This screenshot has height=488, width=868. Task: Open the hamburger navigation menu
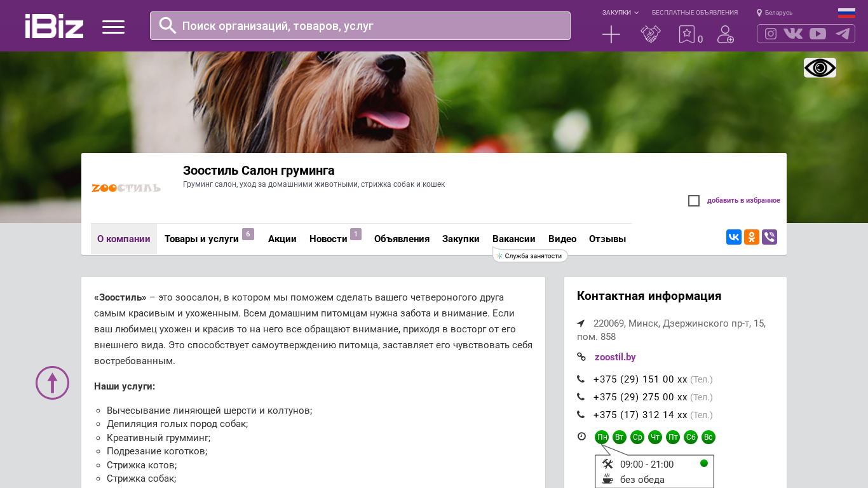(x=113, y=27)
